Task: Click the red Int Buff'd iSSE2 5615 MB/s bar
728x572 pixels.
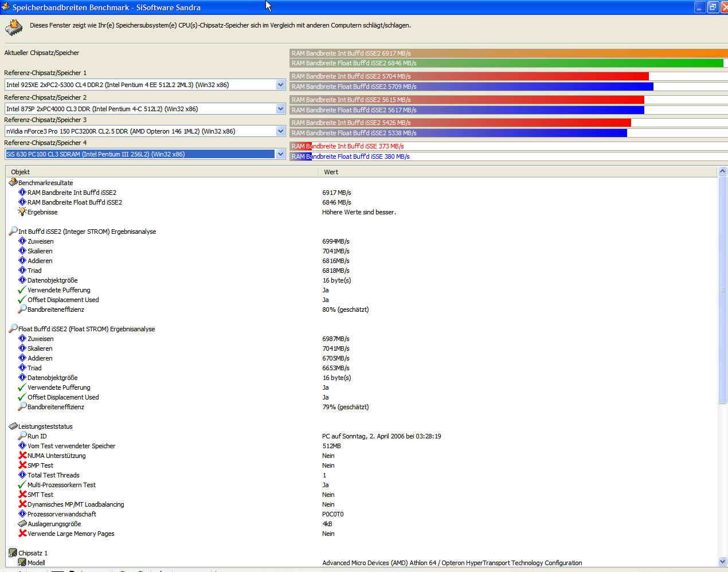Action: point(467,100)
